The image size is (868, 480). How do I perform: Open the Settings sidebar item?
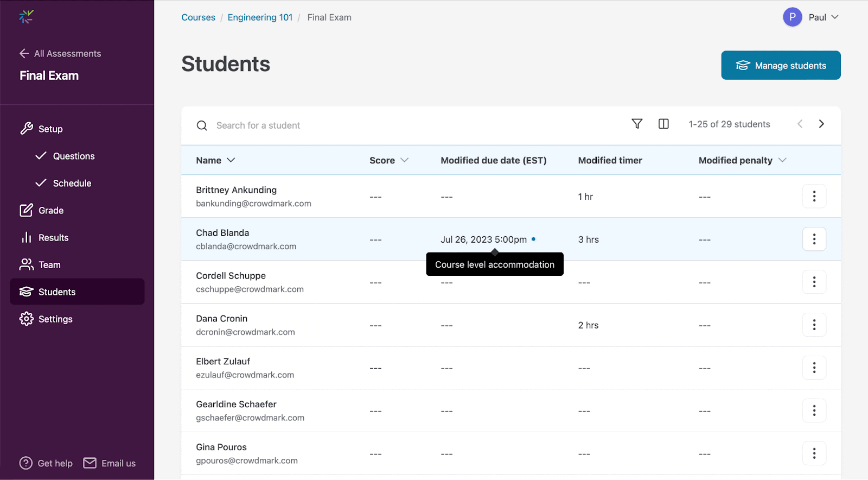tap(55, 319)
